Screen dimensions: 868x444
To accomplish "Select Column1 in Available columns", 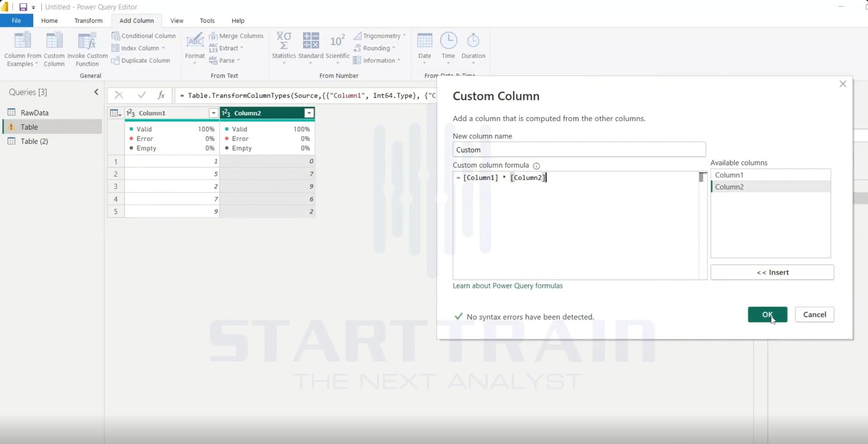I will [770, 175].
